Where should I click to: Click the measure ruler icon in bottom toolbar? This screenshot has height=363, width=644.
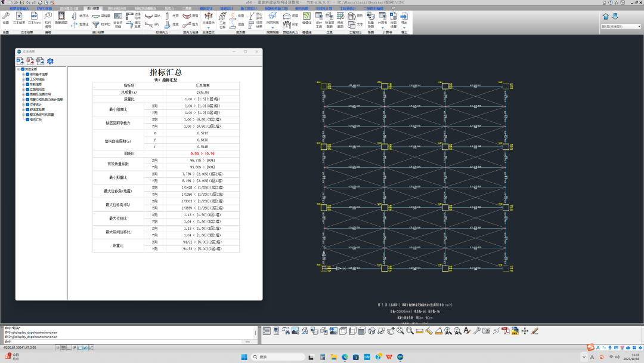(419, 331)
